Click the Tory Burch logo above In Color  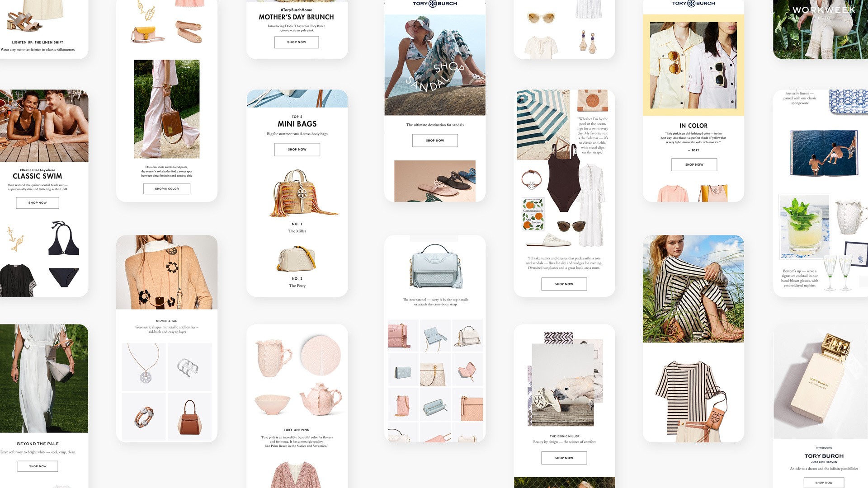tap(693, 4)
